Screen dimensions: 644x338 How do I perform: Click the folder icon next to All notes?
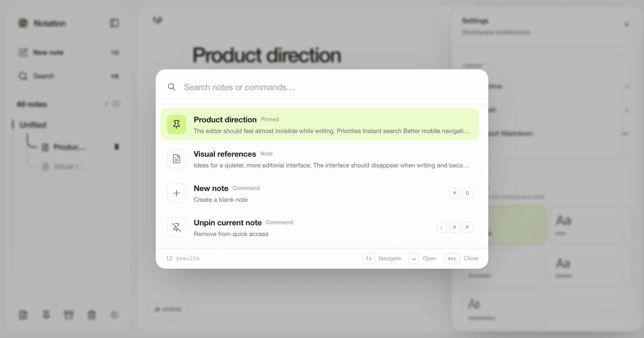pos(116,104)
